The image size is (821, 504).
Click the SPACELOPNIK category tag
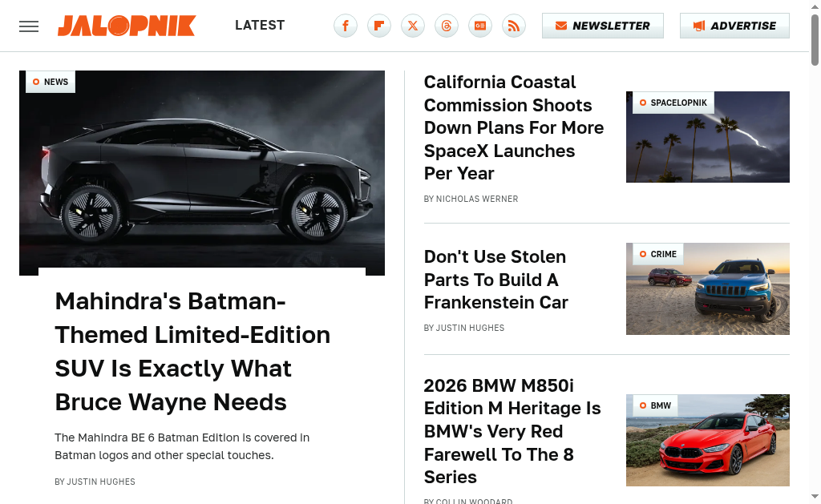click(x=673, y=103)
